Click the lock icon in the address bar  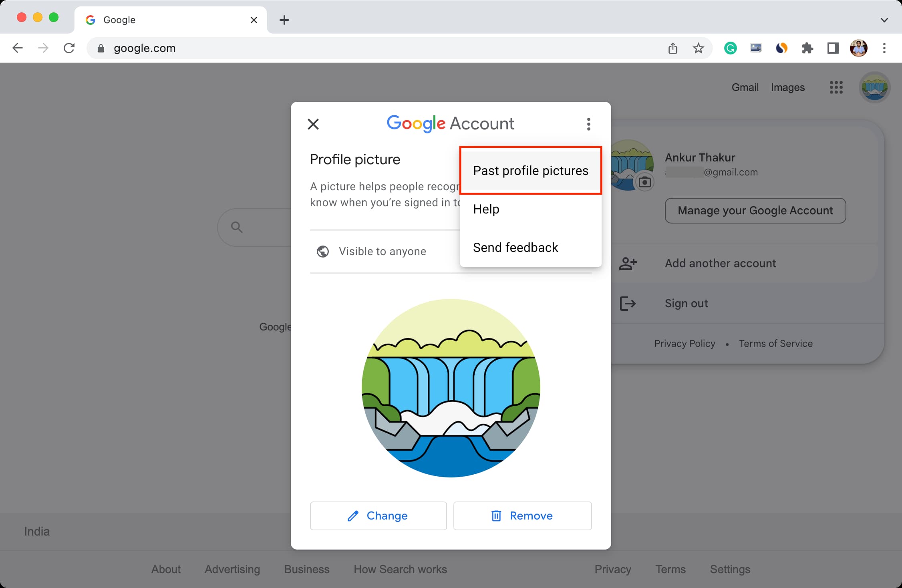(x=101, y=48)
